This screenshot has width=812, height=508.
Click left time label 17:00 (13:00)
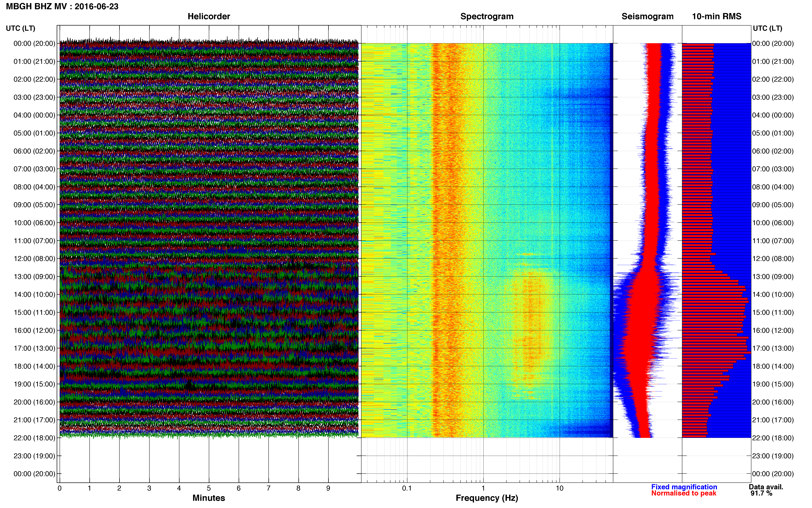coord(34,348)
